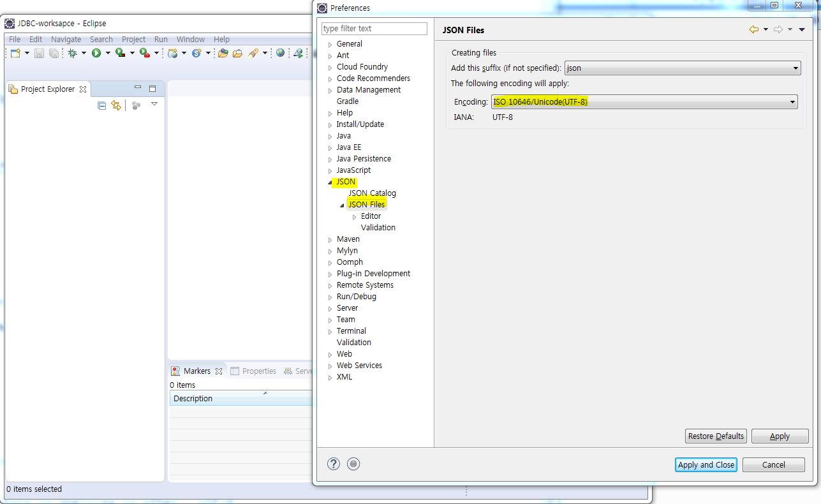Click the launch icon at toolbar's right end
Screen dimensions: 821x504
(x=298, y=53)
